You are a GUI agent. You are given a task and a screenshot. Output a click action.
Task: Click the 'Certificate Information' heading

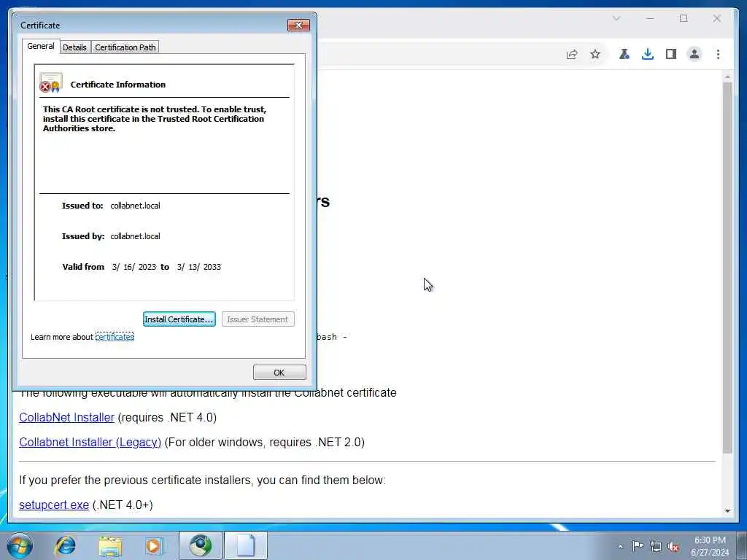point(118,85)
